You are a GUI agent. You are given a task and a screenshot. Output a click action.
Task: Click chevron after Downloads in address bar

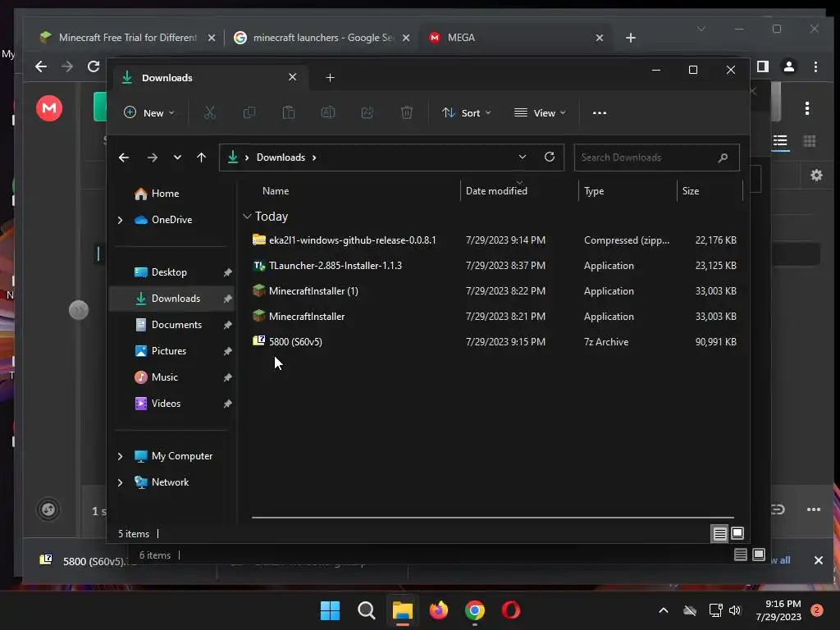pyautogui.click(x=314, y=157)
